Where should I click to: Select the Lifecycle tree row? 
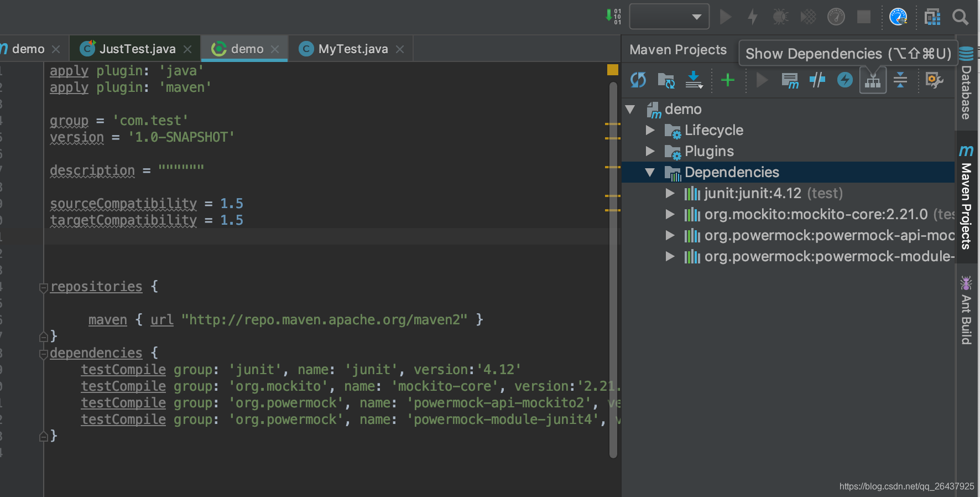point(789,130)
